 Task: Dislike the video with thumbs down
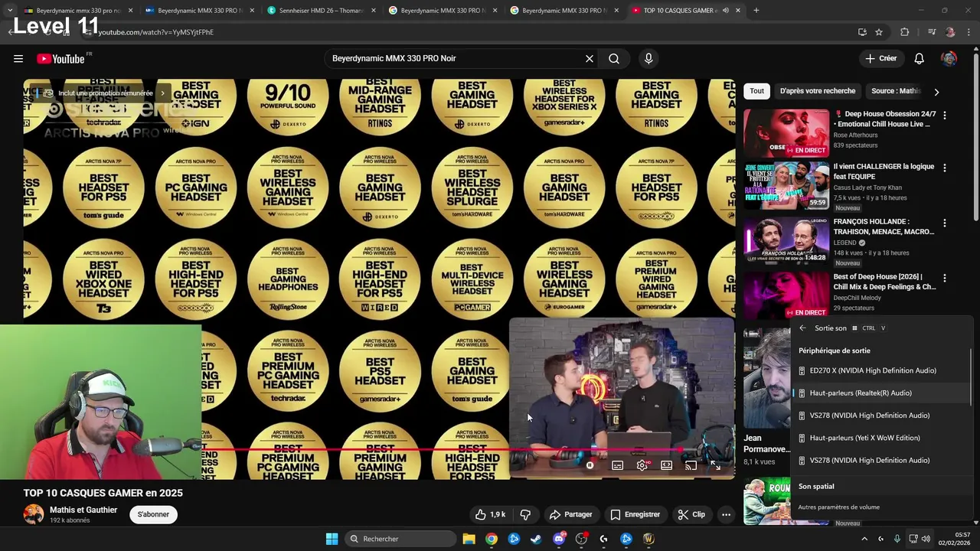coord(525,514)
